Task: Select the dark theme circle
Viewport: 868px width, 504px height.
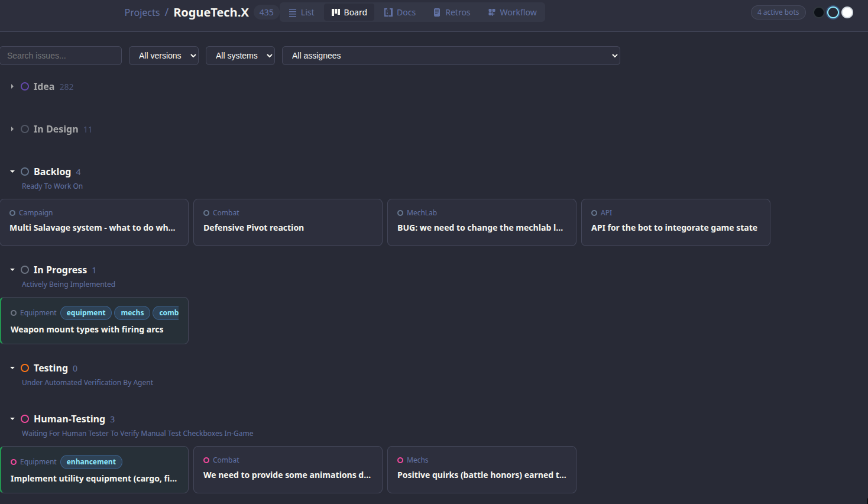Action: 819,12
